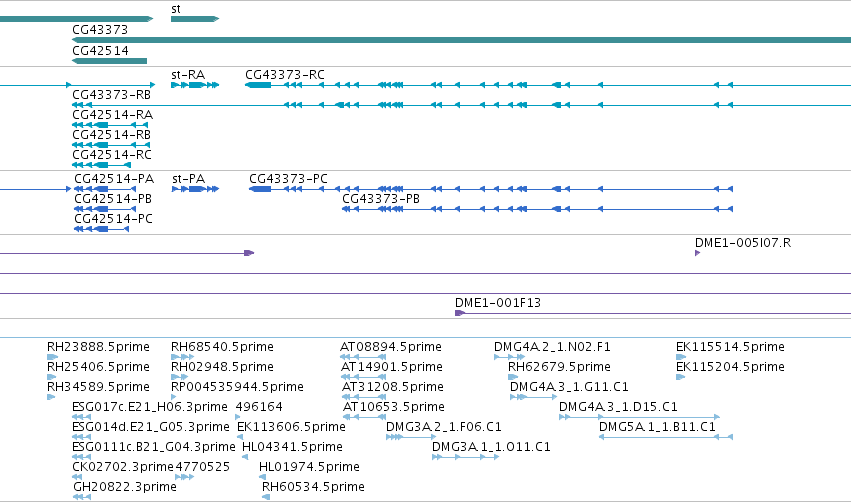Open the DMG4A.3_1.G11.C1 label
Image resolution: width=851 pixels, height=502 pixels.
(x=569, y=387)
